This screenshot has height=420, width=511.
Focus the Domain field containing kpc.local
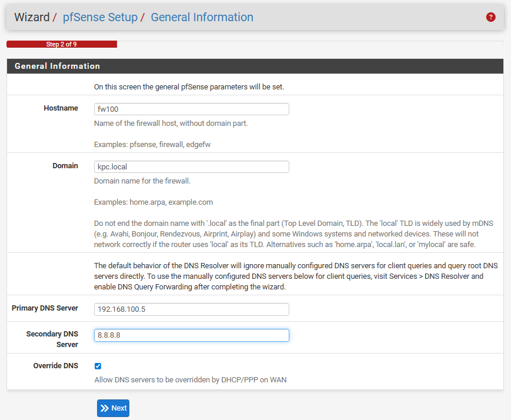click(x=191, y=166)
